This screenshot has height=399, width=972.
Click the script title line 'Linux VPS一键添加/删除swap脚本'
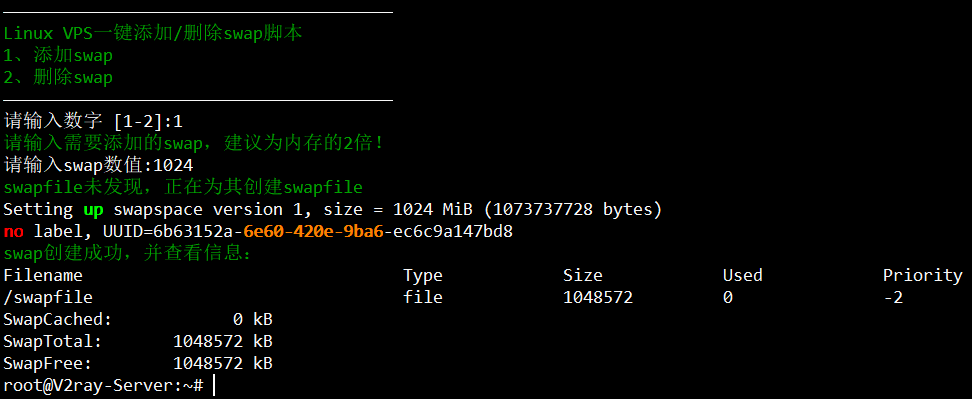tap(152, 33)
